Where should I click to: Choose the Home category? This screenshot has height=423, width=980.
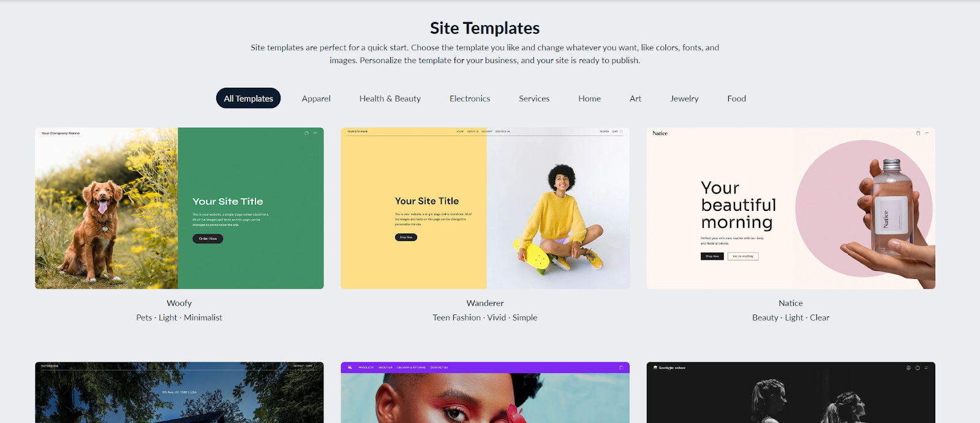coord(589,99)
